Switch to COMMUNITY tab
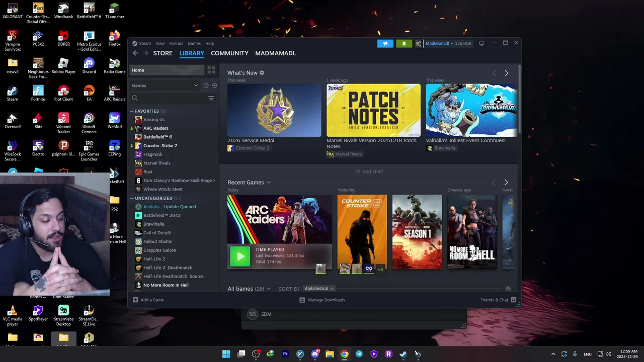The image size is (644, 362). coord(229,53)
